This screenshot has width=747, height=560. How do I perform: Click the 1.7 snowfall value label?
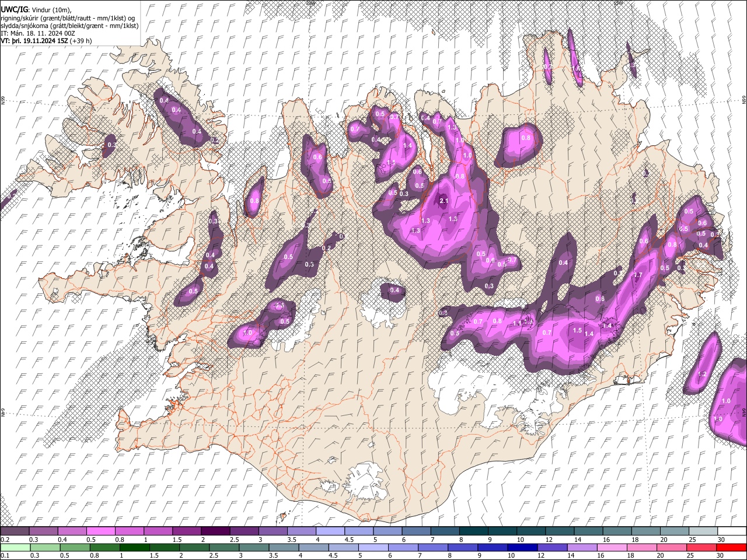tap(638, 275)
